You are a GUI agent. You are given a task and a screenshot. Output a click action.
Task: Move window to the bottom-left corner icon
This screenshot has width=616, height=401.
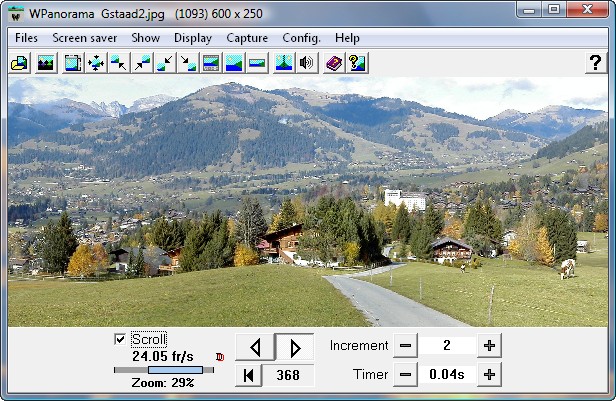point(165,63)
